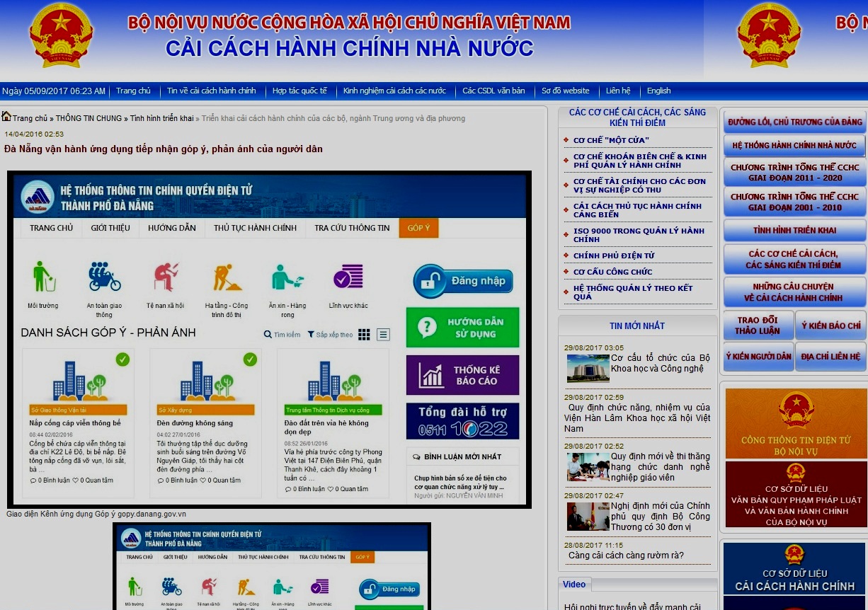Open Cơ sở dữ liệu văn bản quy phạm banner
Screen dimensions: 868x610
click(796, 495)
